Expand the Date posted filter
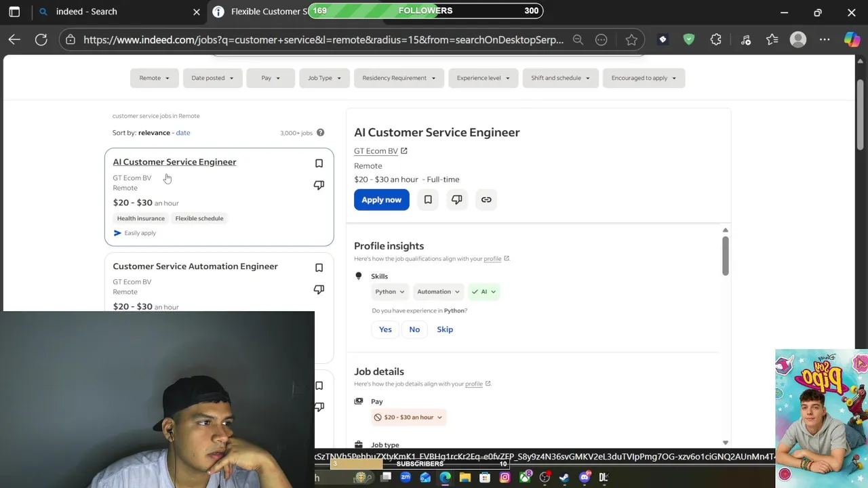This screenshot has height=488, width=868. [x=212, y=78]
